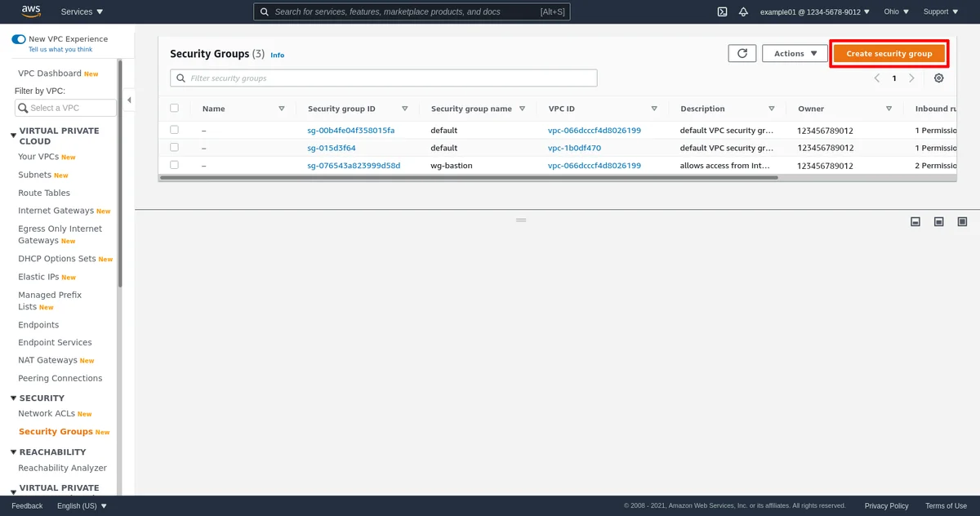Tick the select-all checkbox in table header
980x516 pixels.
point(174,108)
